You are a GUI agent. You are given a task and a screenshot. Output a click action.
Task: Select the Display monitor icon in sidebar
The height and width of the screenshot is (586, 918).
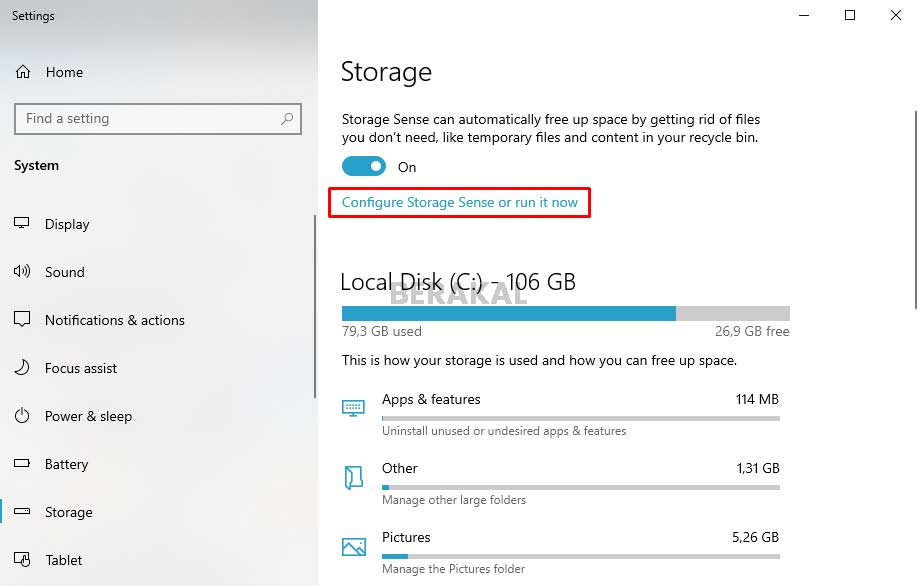click(x=21, y=224)
